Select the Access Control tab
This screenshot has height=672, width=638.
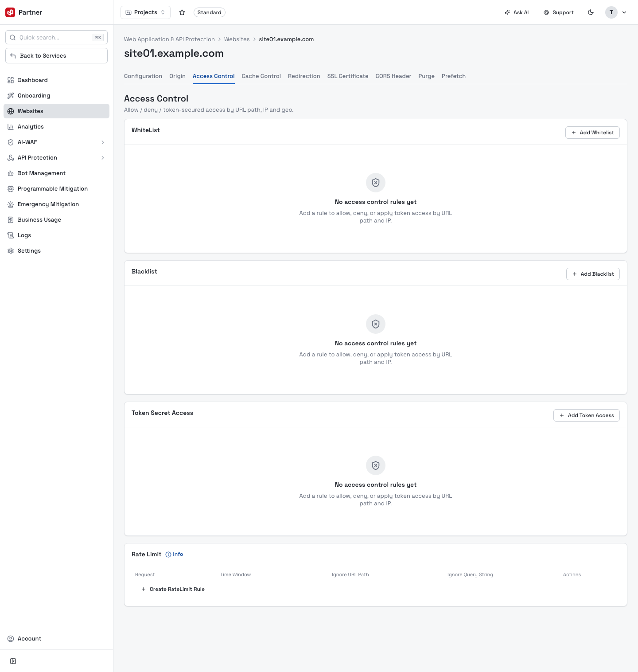coord(214,76)
